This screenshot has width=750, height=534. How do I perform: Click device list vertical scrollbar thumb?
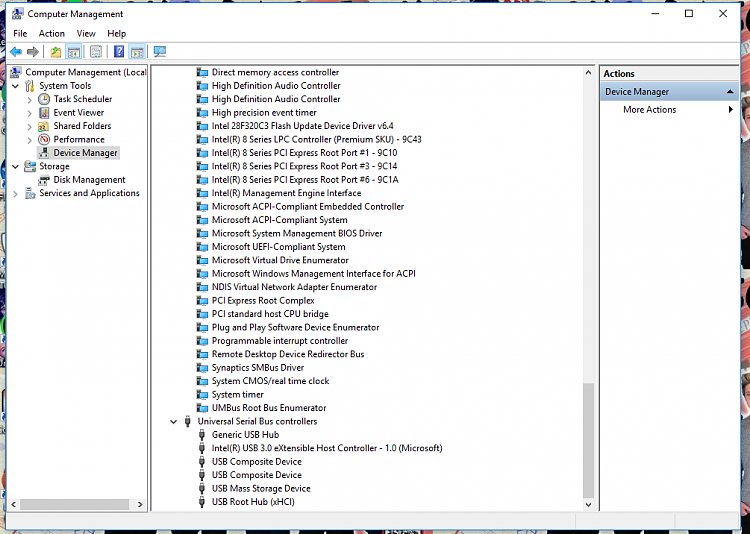coord(588,440)
